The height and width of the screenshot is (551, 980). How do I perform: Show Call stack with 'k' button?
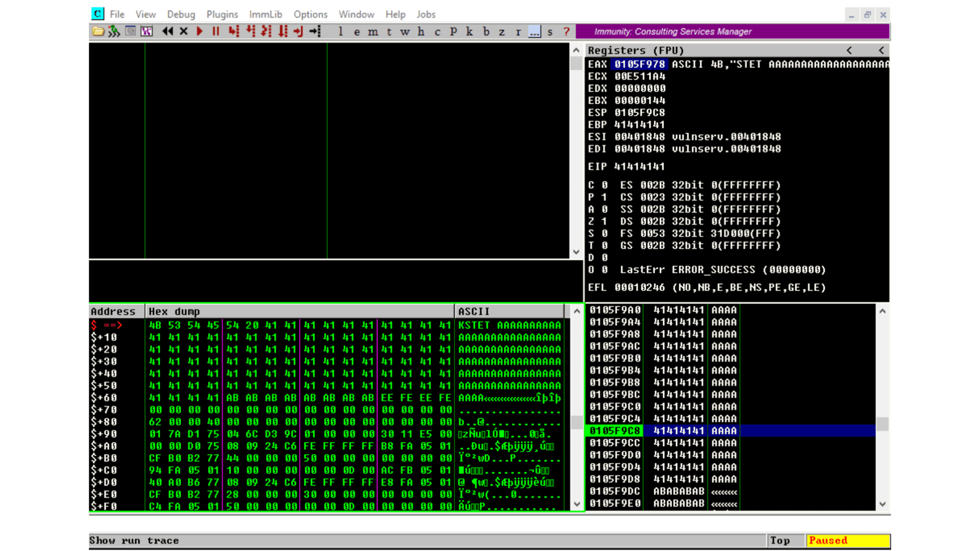point(470,32)
